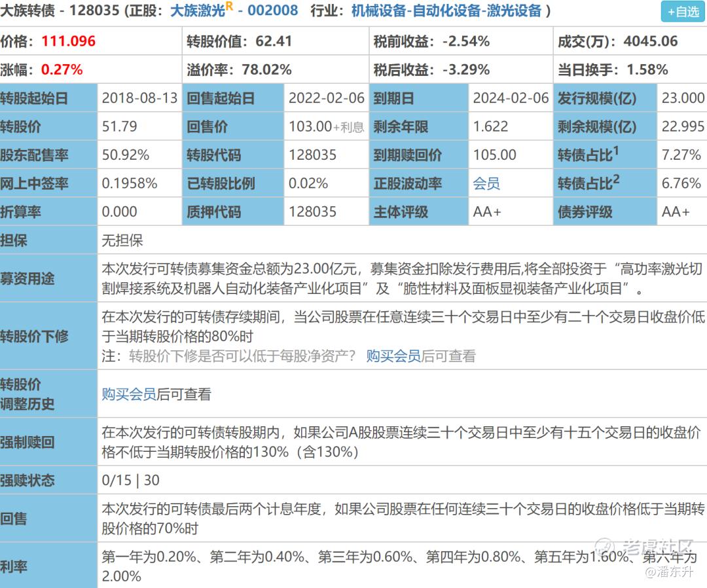Screen dimensions: 707x588
Task: Click 转债占比1 value 7.27%
Action: coord(681,155)
